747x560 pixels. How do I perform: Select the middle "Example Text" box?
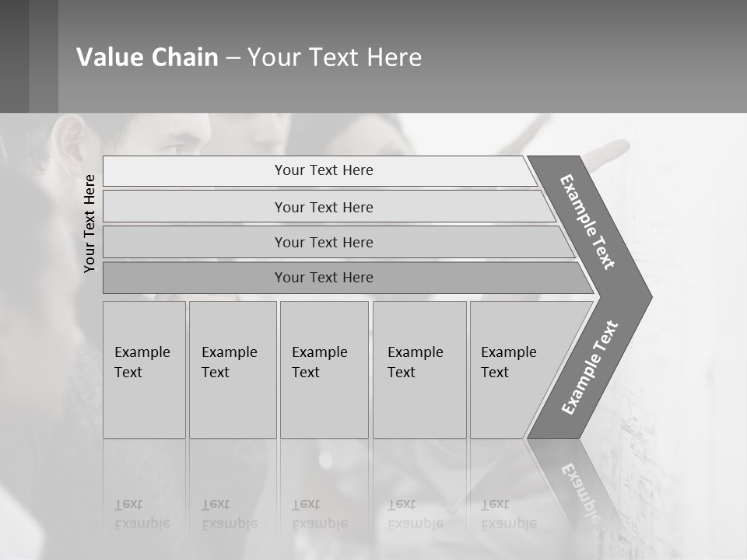tap(324, 369)
